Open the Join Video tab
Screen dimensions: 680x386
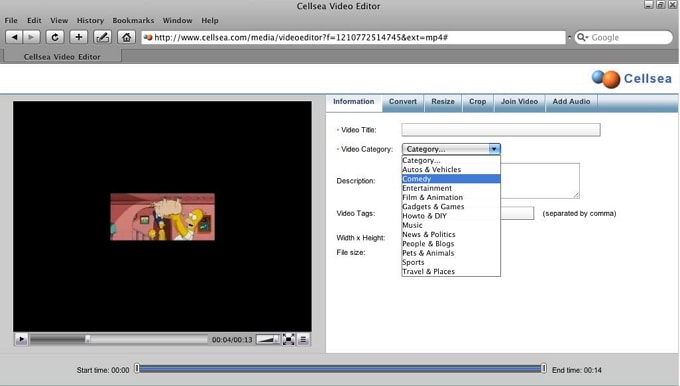point(519,102)
